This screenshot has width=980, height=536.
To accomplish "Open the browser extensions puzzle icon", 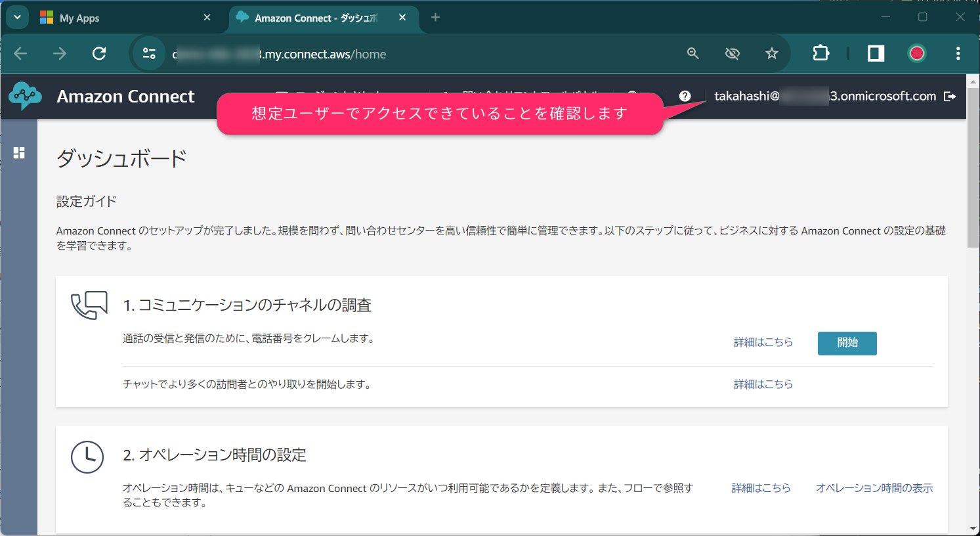I will [820, 54].
